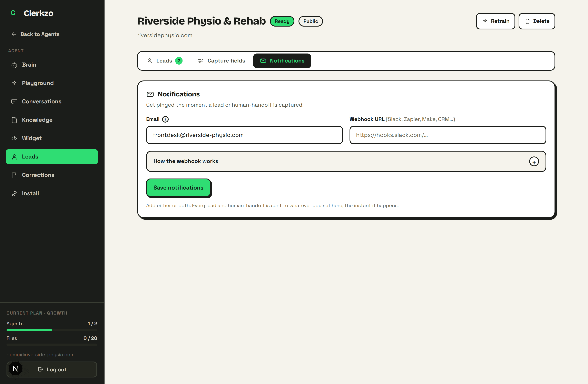Click the riversidephysio.com domain text
This screenshot has width=588, height=384.
coord(165,35)
